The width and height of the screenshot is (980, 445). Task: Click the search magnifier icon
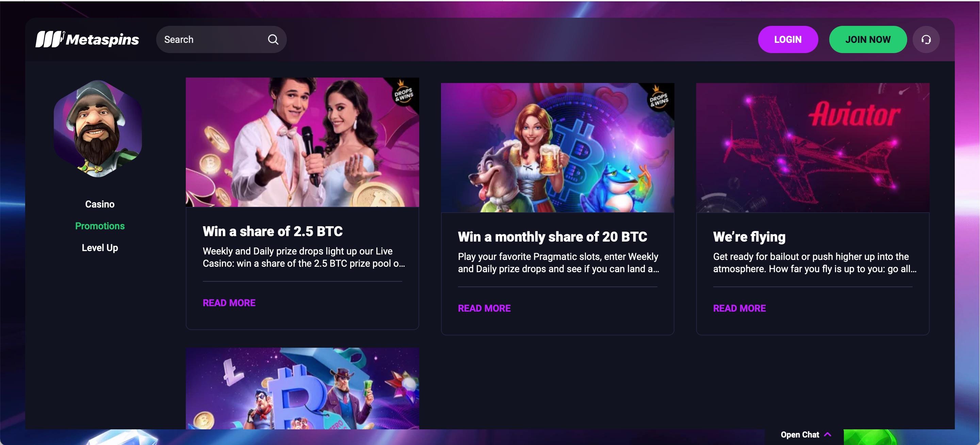[x=273, y=39]
